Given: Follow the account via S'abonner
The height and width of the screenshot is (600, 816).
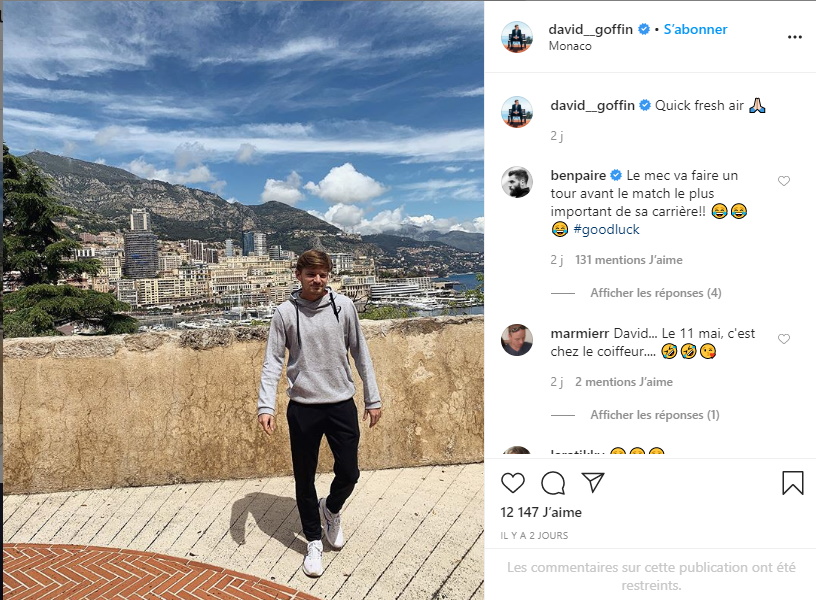Looking at the screenshot, I should click(695, 29).
